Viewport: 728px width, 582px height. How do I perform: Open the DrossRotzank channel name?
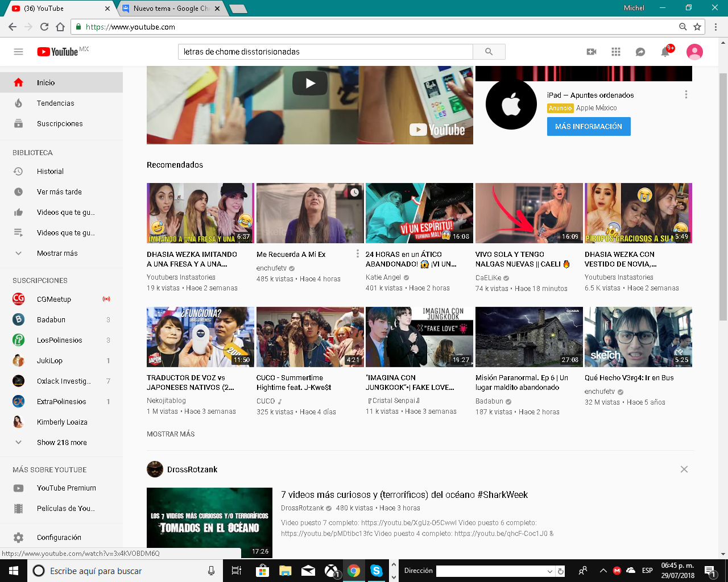192,469
